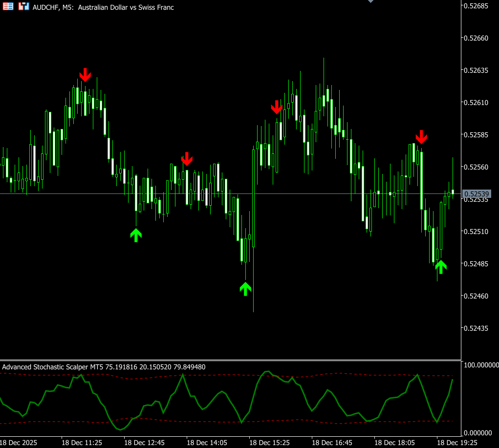499x448 pixels.
Task: Click price scale value 0.52635
Action: pyautogui.click(x=476, y=70)
